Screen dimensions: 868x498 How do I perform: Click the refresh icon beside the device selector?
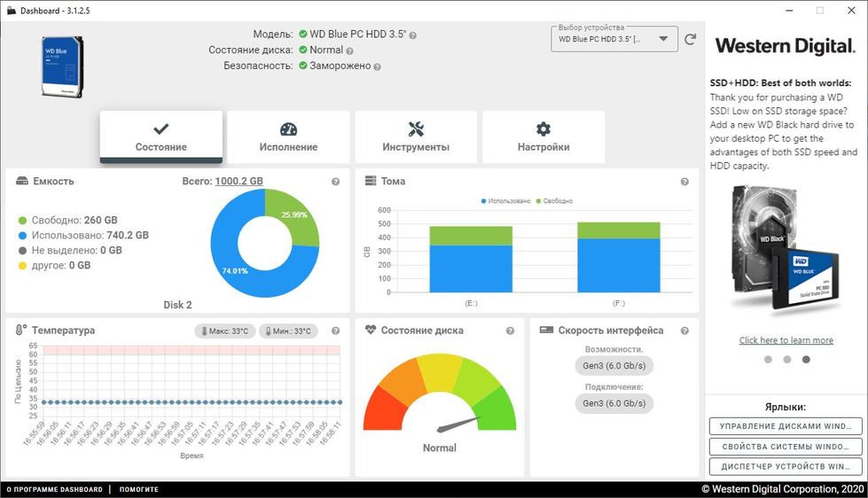click(x=691, y=40)
